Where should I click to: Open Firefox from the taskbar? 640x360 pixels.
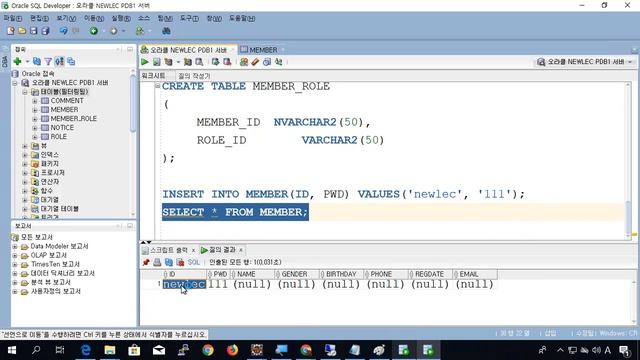click(x=232, y=350)
